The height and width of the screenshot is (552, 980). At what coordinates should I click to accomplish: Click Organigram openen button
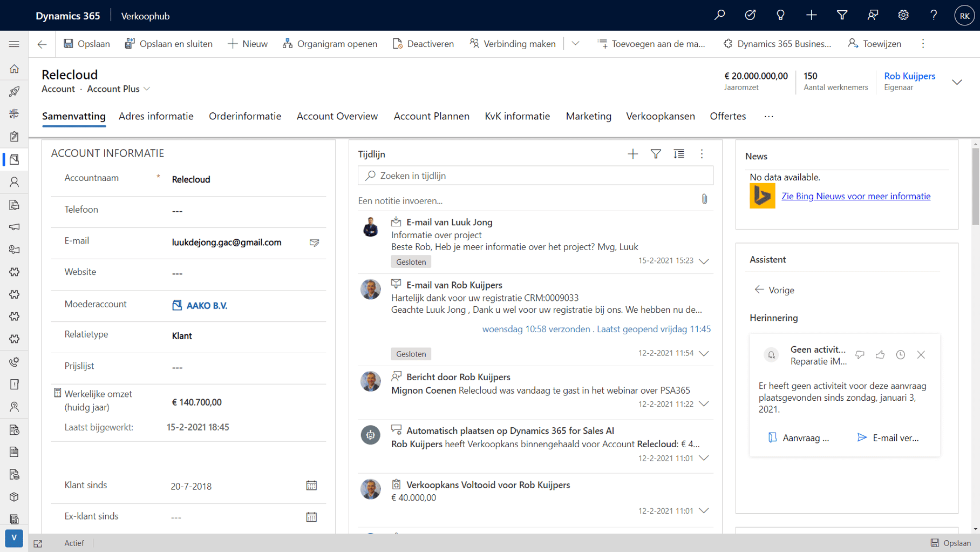(x=330, y=44)
